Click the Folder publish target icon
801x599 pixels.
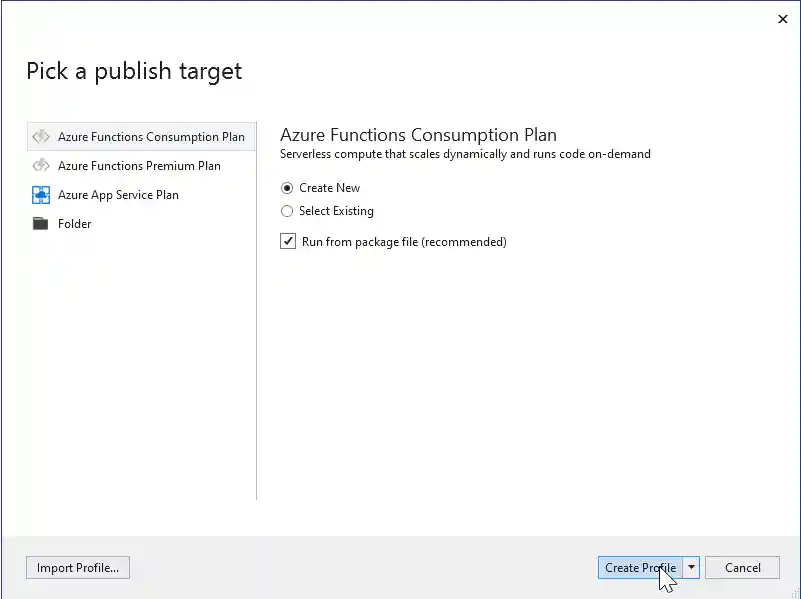pyautogui.click(x=41, y=223)
